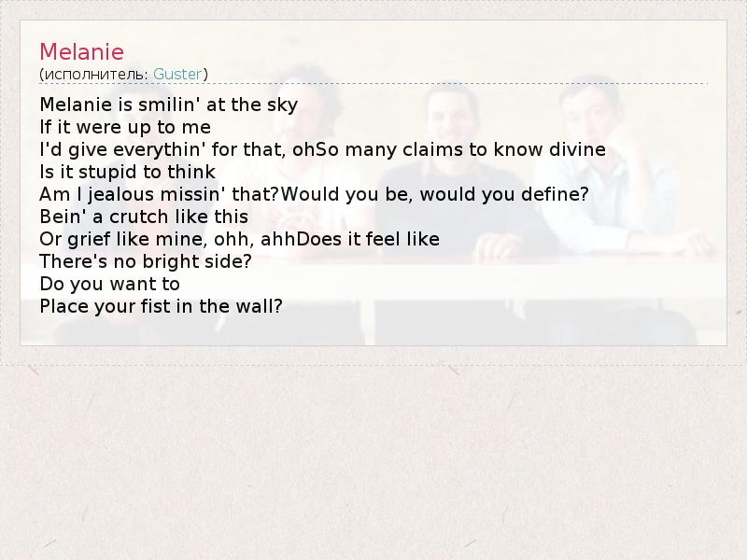Click the phrase "Am I jealous missin' that?"

(159, 194)
